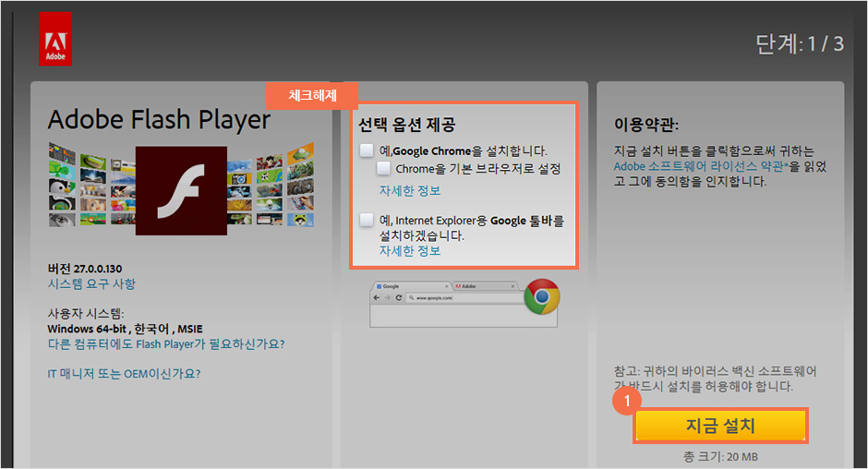Open Adobe 소프트웨어 라이선스 약관 link
Screen dimensions: 868x469
tap(701, 166)
